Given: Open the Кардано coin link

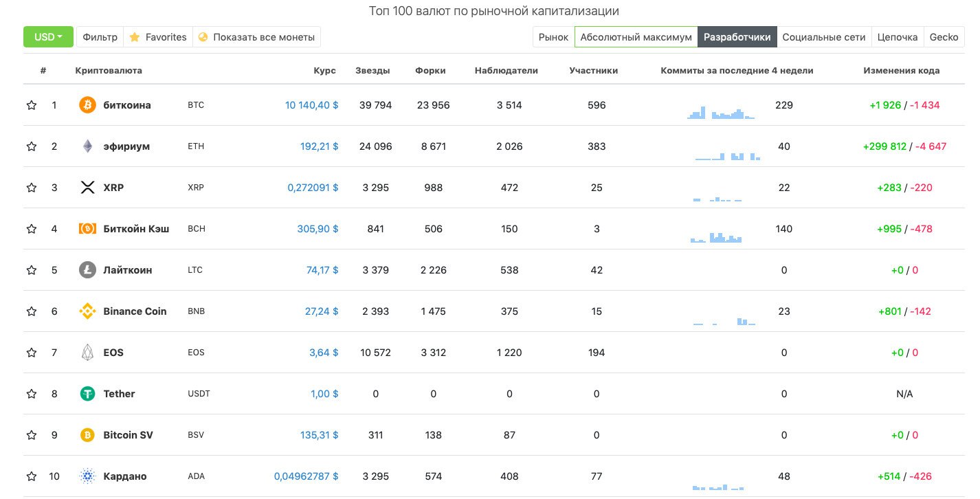Looking at the screenshot, I should [125, 476].
